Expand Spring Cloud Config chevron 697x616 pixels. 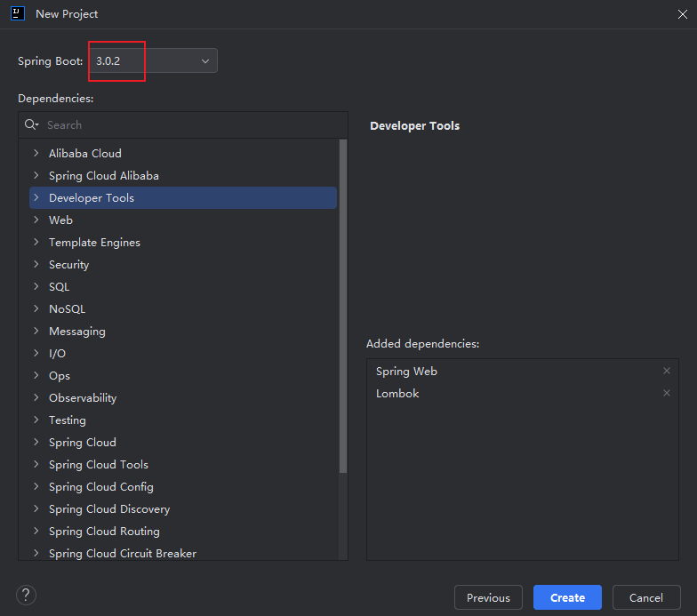coord(36,487)
